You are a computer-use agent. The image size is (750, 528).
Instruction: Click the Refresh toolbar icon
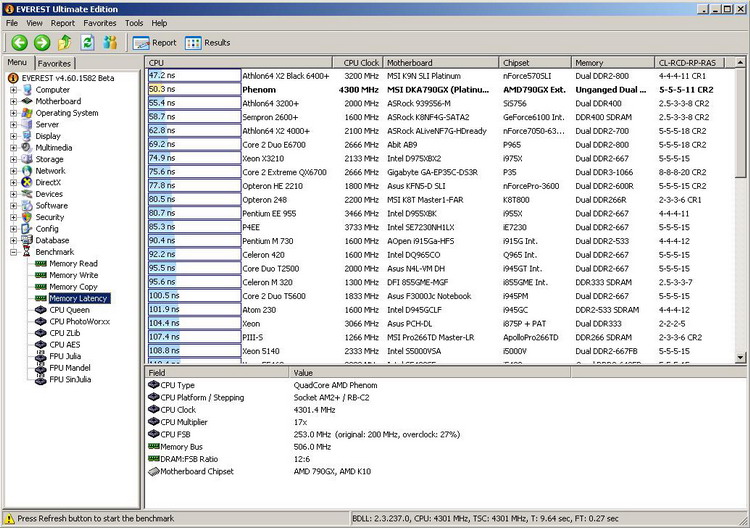pos(87,43)
